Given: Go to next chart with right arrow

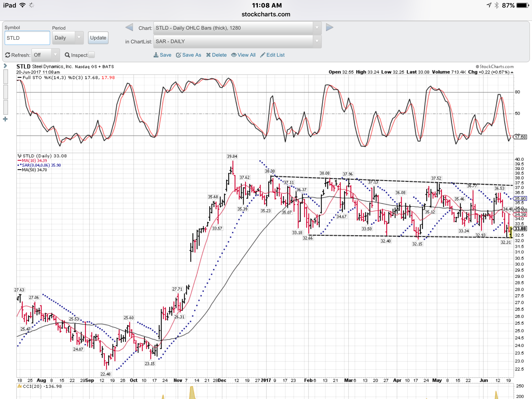Looking at the screenshot, I should point(329,28).
